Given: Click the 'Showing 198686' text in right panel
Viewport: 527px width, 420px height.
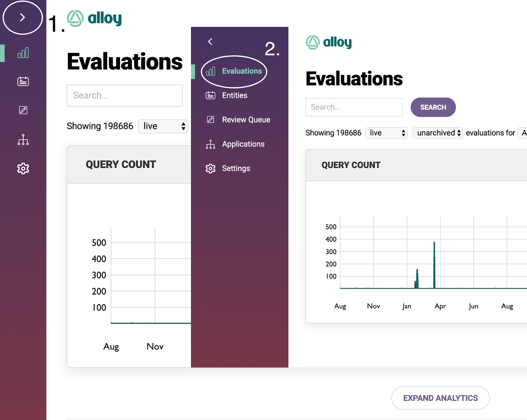Looking at the screenshot, I should (333, 133).
